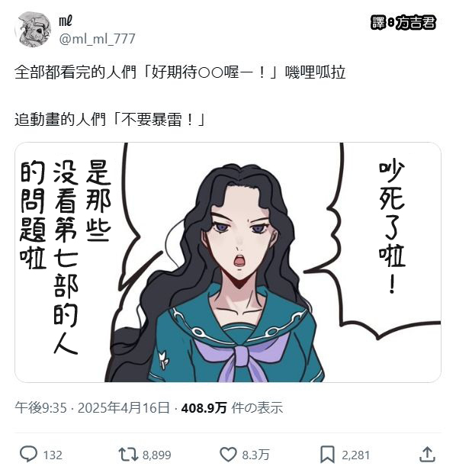Click the 408.9万 view count

(x=204, y=407)
